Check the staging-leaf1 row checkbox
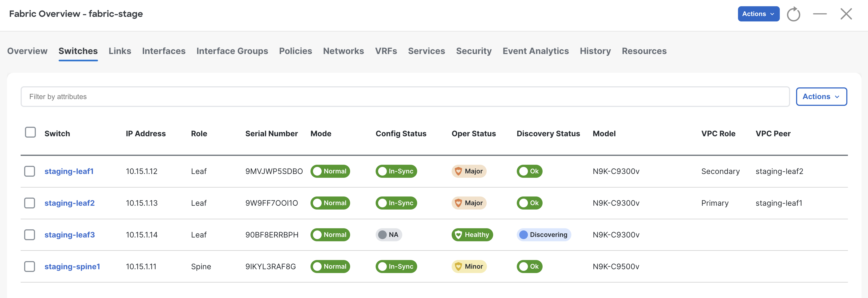 point(30,171)
